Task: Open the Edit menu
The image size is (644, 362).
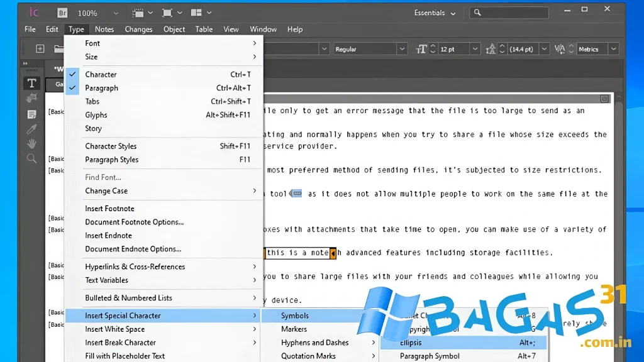Action: point(52,29)
